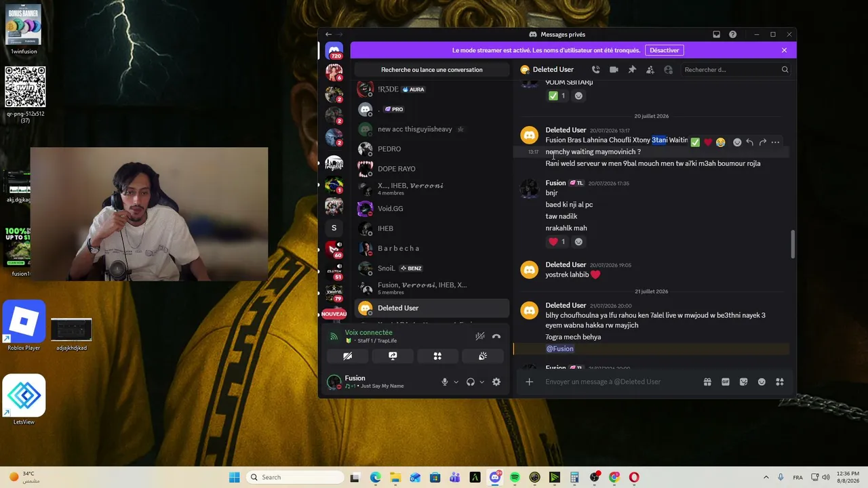Forward the hovered message

763,142
